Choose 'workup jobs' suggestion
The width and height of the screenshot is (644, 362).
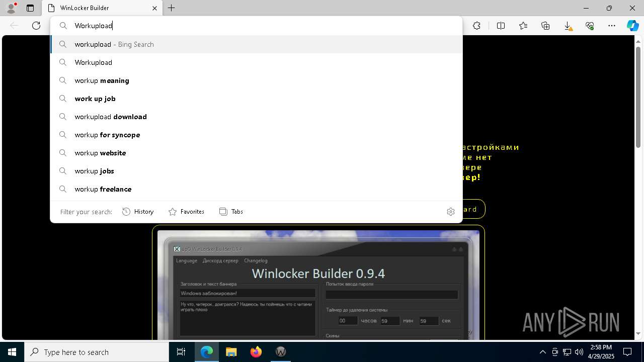point(256,171)
